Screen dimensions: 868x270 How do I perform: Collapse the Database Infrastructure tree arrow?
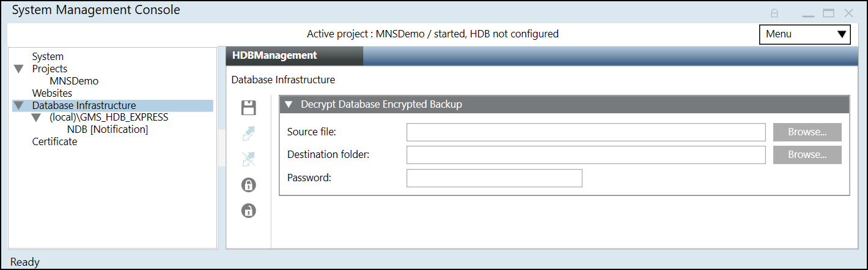18,106
